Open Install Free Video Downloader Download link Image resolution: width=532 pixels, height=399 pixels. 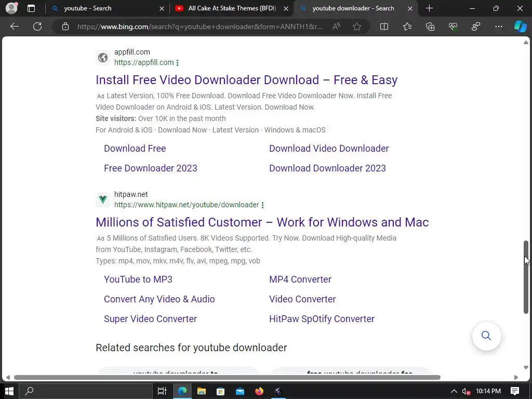pyautogui.click(x=246, y=79)
